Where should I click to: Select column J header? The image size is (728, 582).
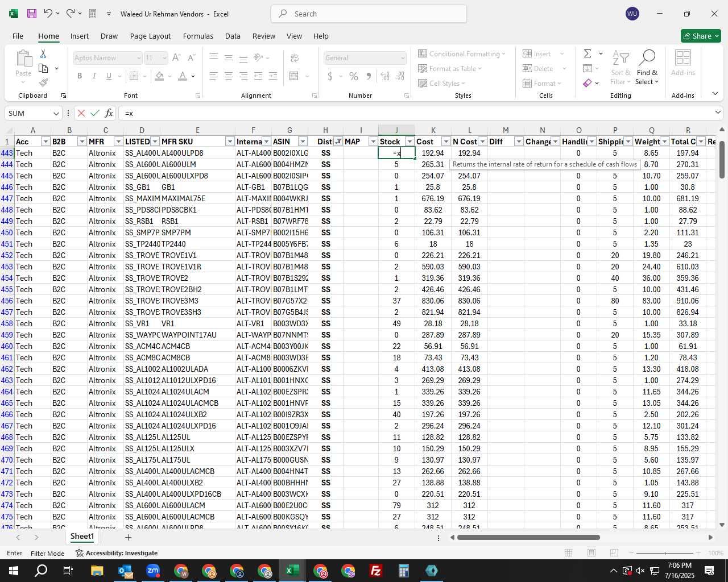[396, 130]
